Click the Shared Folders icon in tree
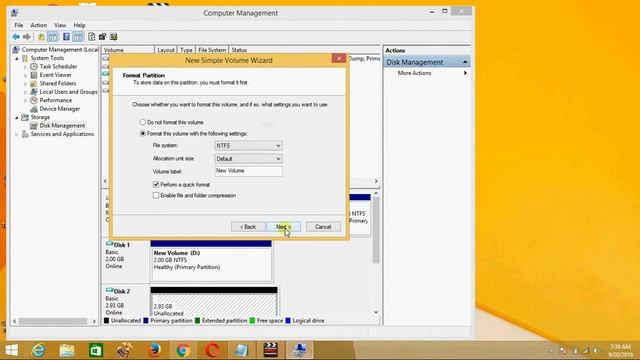The image size is (640, 360). [x=34, y=83]
